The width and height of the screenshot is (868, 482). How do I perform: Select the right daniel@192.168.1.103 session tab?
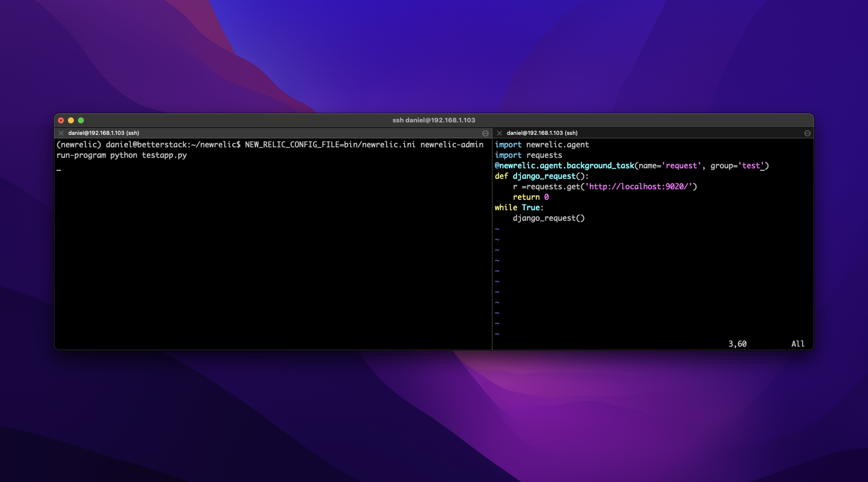coord(542,133)
